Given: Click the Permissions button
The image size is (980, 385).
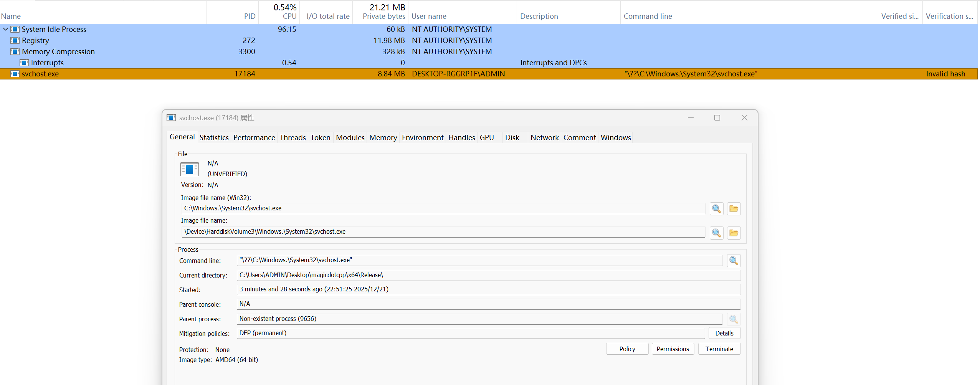Looking at the screenshot, I should tap(673, 349).
